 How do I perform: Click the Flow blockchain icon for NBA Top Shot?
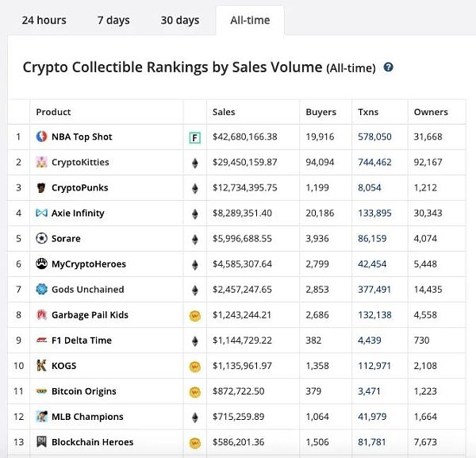[x=194, y=137]
